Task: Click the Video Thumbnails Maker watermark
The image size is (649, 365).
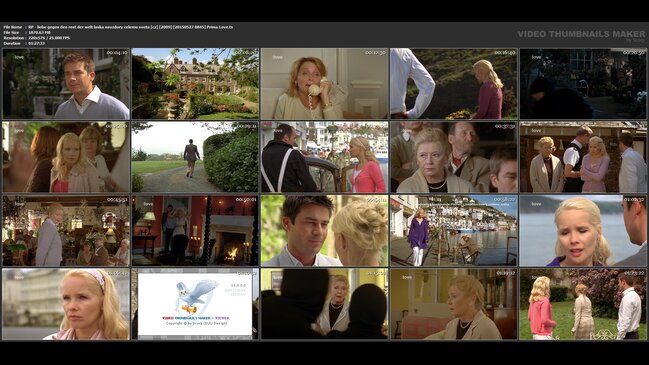Action: coord(581,35)
